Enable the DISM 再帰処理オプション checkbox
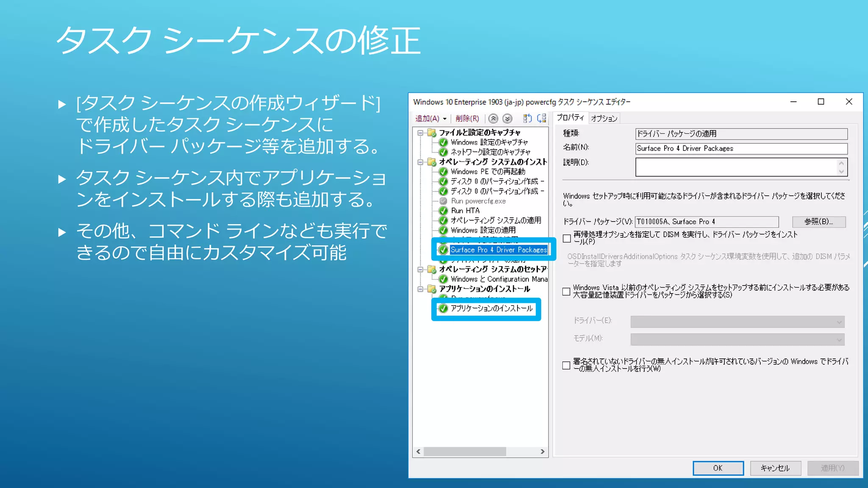The image size is (868, 488). [x=567, y=238]
